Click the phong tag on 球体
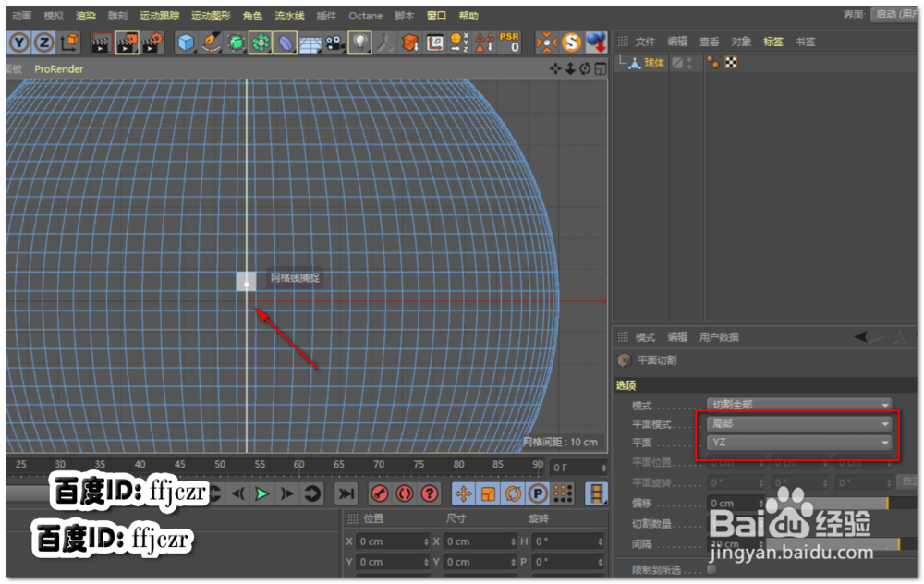The width and height of the screenshot is (924, 584). click(x=713, y=63)
